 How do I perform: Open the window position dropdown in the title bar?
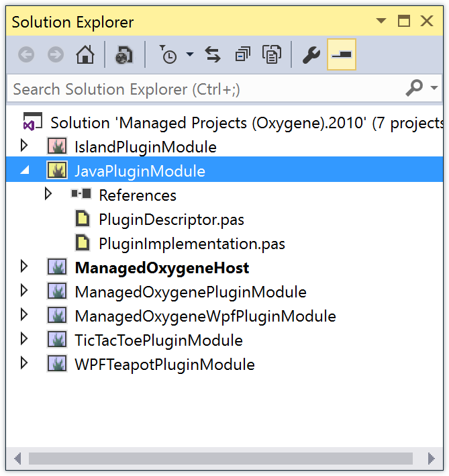381,21
